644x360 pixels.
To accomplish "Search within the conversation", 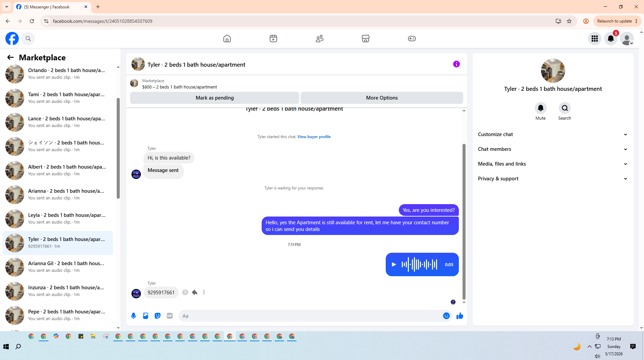I will pos(565,108).
